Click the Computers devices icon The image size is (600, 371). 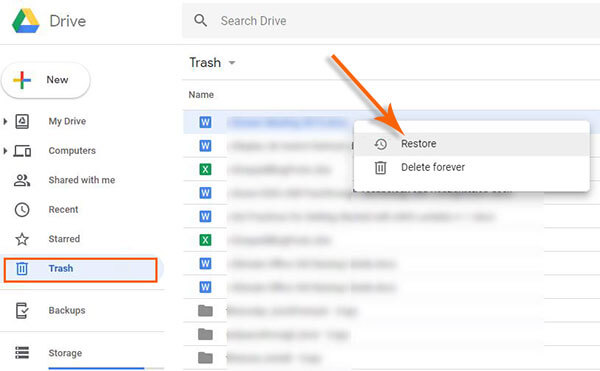click(x=22, y=151)
